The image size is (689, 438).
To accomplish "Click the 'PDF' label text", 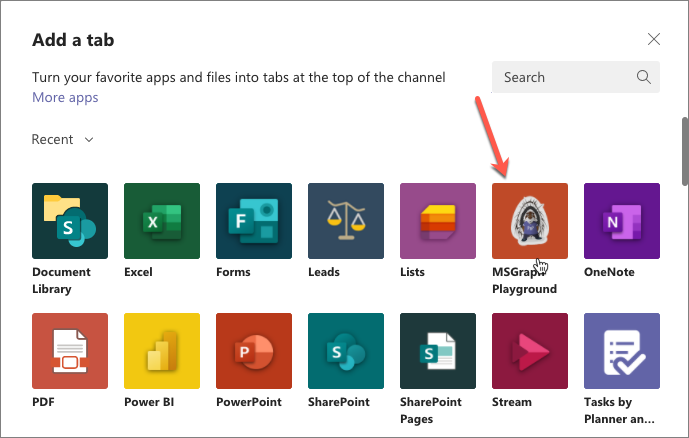I will pos(43,402).
